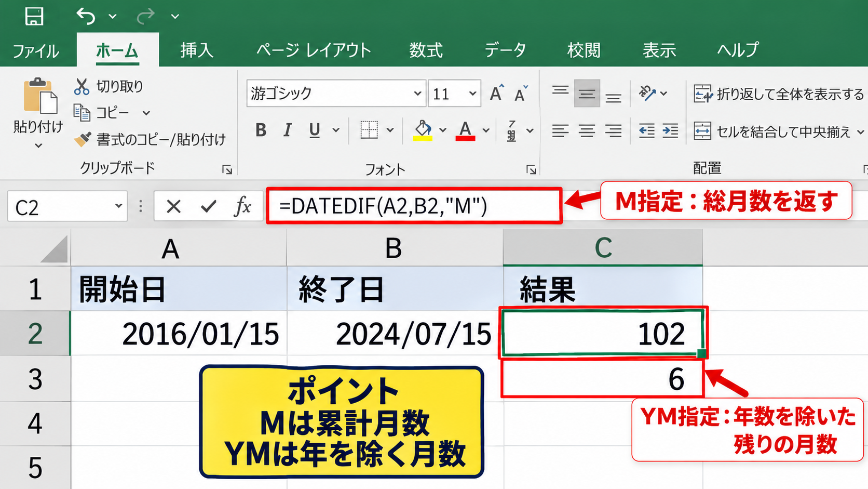Switch to the 数式 tab
868x489 pixels.
point(426,50)
